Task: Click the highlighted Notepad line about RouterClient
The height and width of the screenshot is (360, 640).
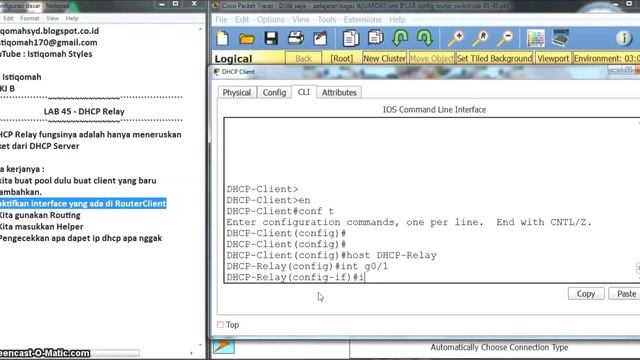Action: (x=83, y=203)
